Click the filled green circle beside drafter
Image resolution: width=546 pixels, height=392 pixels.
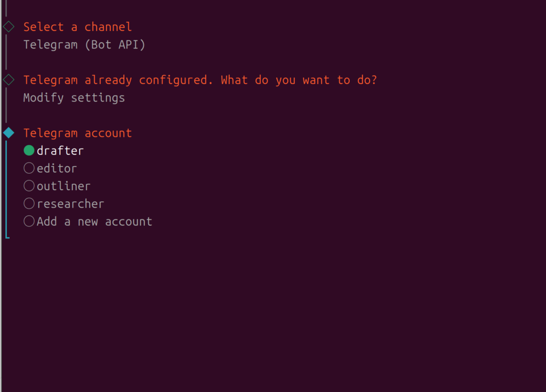pos(29,151)
